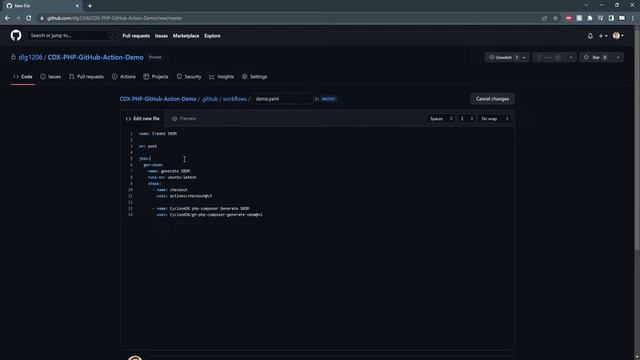The width and height of the screenshot is (640, 360).
Task: Open the .github breadcrumb folder link
Action: 210,99
